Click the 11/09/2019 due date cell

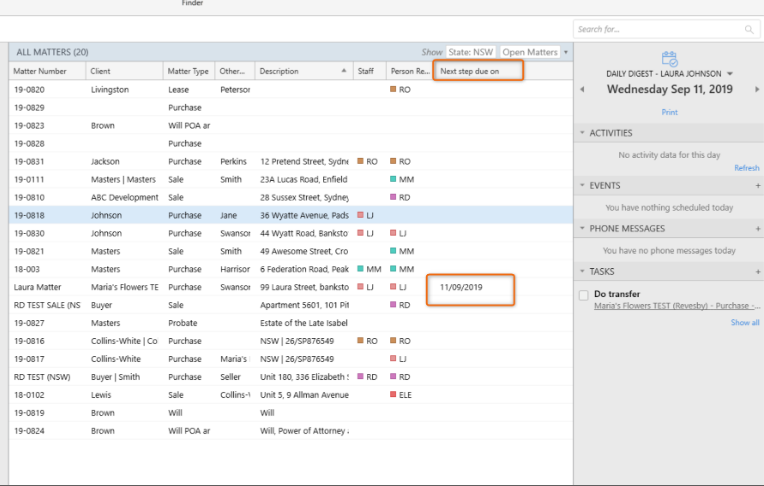coord(461,287)
